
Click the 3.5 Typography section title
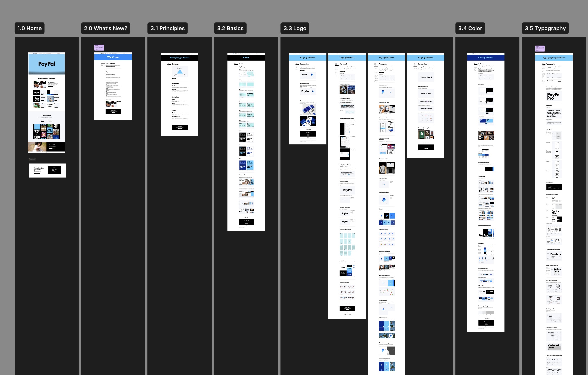pyautogui.click(x=545, y=28)
